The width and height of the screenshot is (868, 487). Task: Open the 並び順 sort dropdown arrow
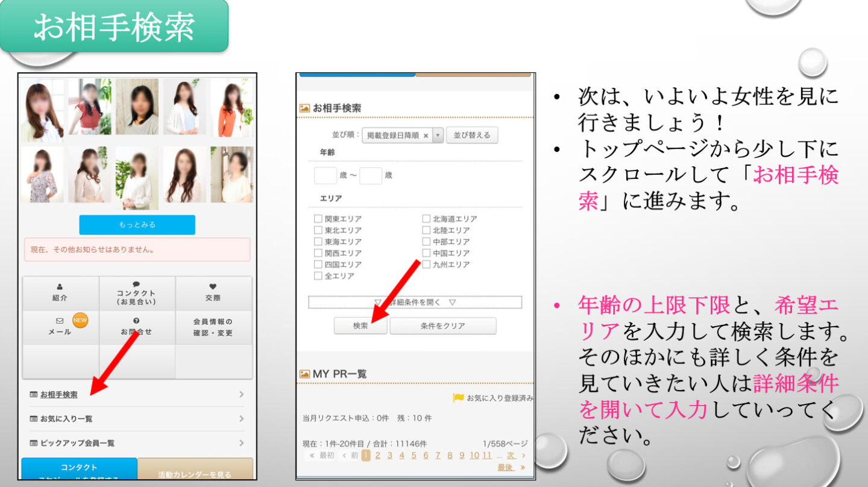click(x=438, y=136)
